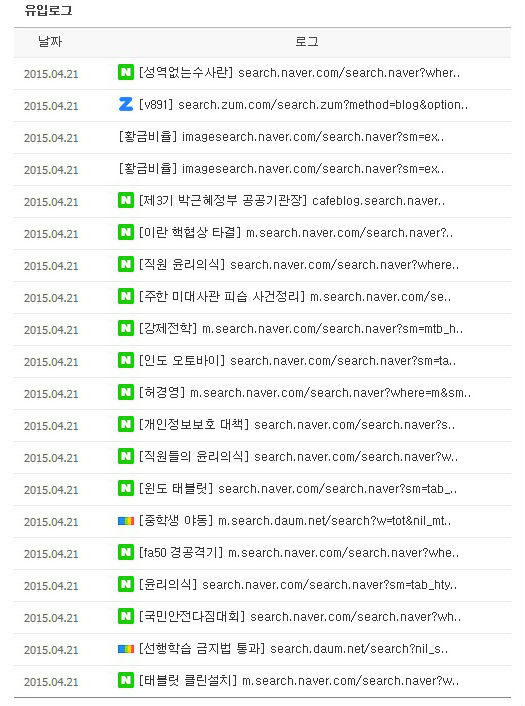
Task: Open the fa50 경공격기 log link
Action: point(299,552)
